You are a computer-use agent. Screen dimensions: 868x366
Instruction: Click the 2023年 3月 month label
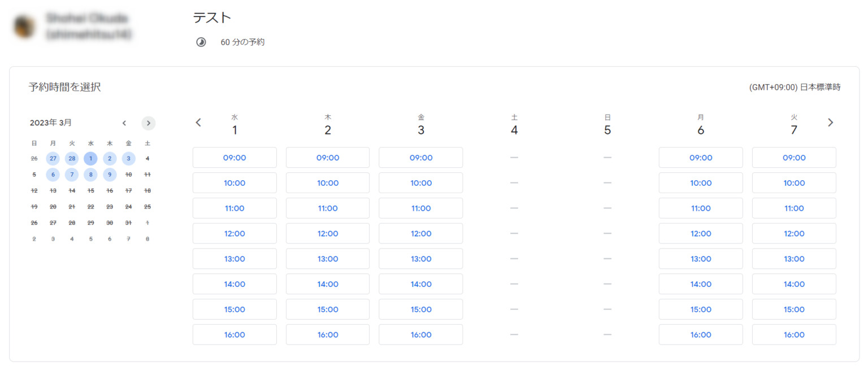[51, 123]
